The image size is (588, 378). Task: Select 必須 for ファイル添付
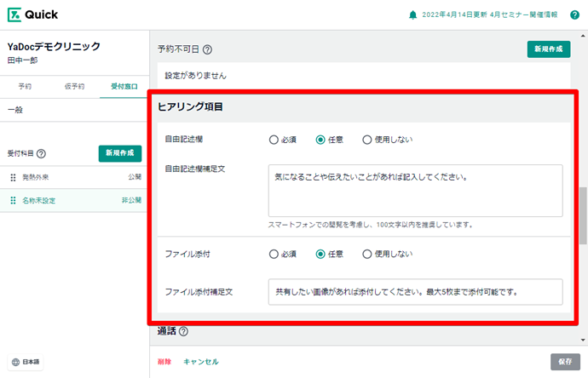click(x=274, y=254)
